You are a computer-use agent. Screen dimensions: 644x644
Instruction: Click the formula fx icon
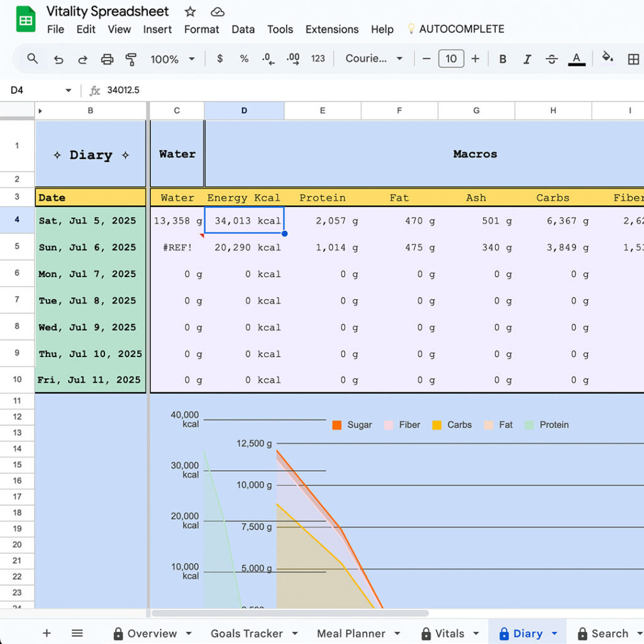(x=95, y=91)
